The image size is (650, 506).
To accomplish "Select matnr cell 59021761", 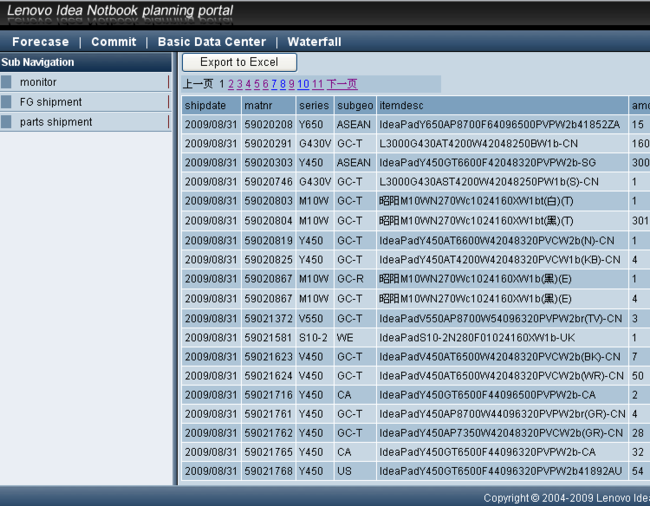I will pyautogui.click(x=269, y=414).
